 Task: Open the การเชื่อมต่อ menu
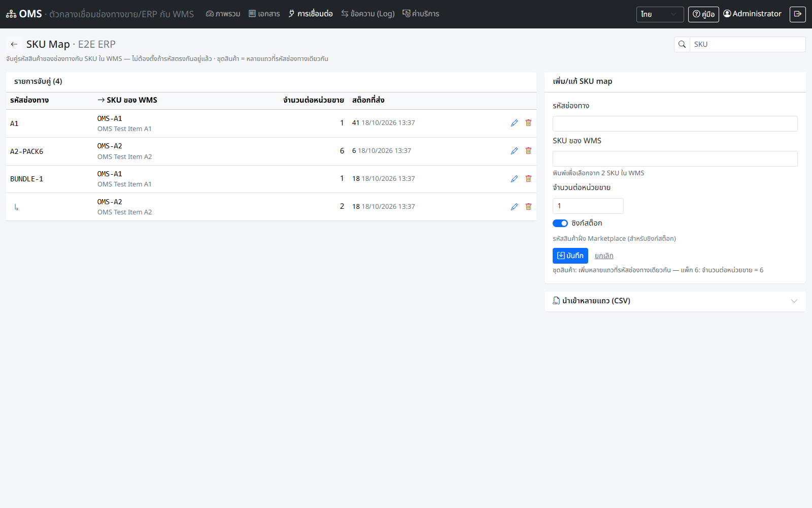click(311, 14)
